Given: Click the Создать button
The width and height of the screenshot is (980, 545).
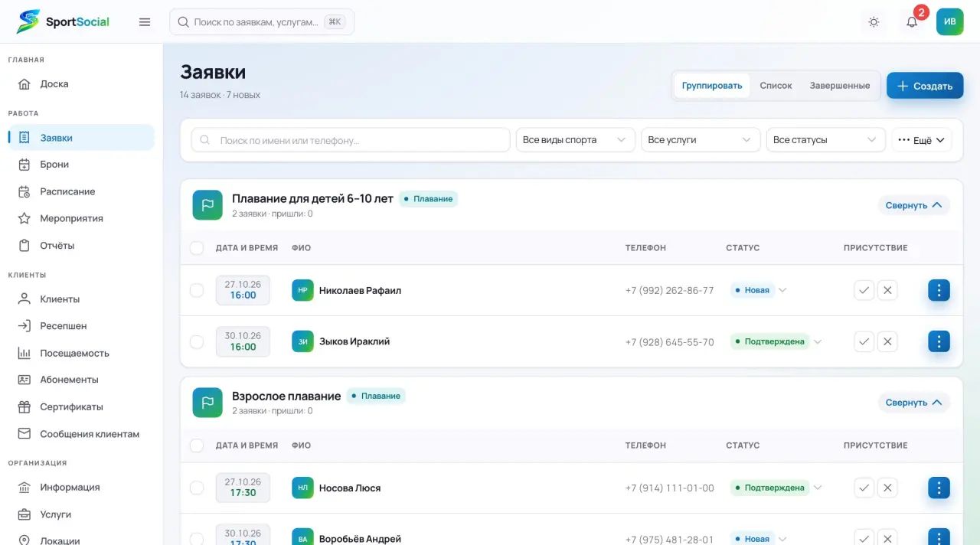Looking at the screenshot, I should point(925,86).
